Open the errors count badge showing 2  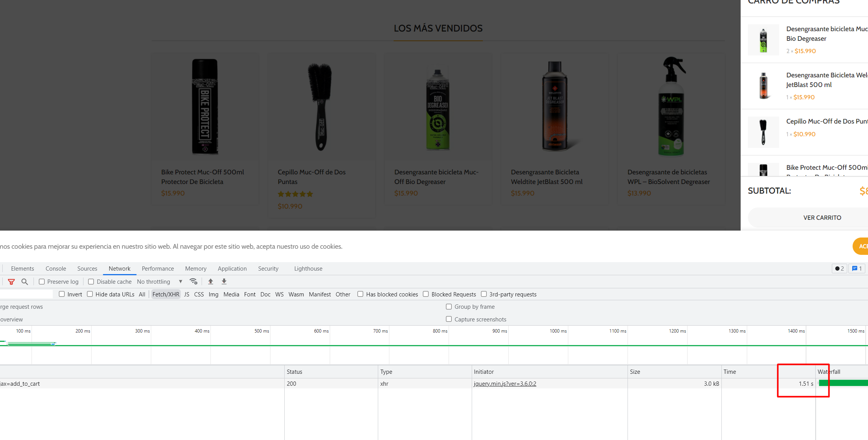(x=840, y=268)
